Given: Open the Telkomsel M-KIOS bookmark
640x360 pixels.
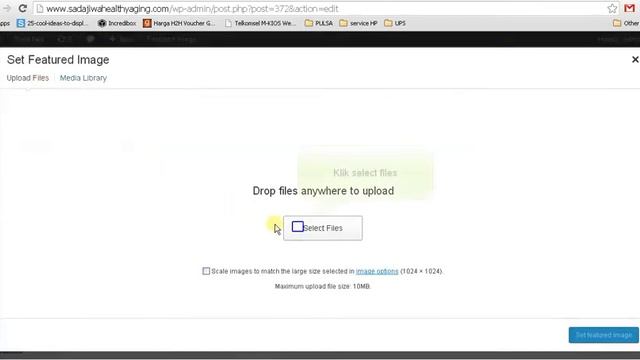Looking at the screenshot, I should [260, 23].
